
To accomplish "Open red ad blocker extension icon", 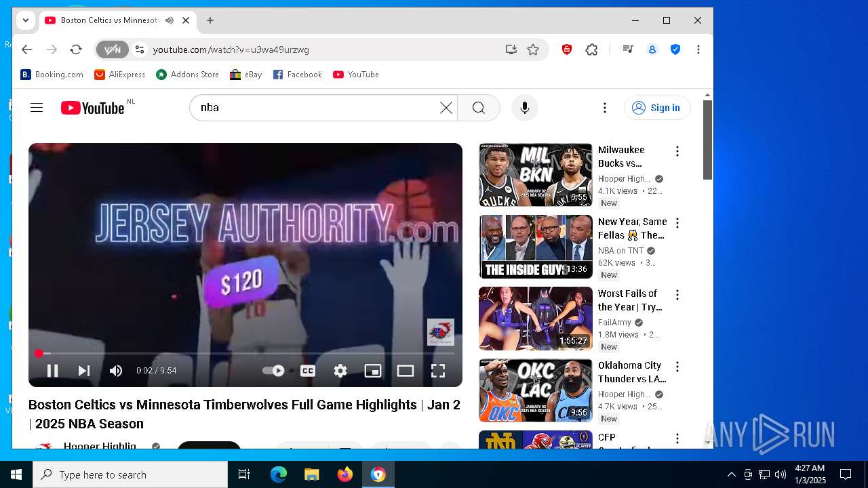I will click(567, 49).
